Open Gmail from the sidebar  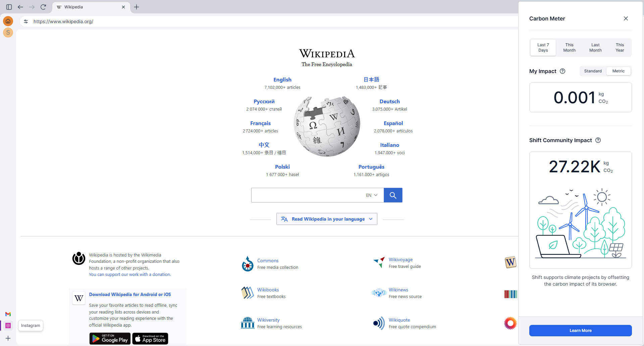(x=8, y=314)
